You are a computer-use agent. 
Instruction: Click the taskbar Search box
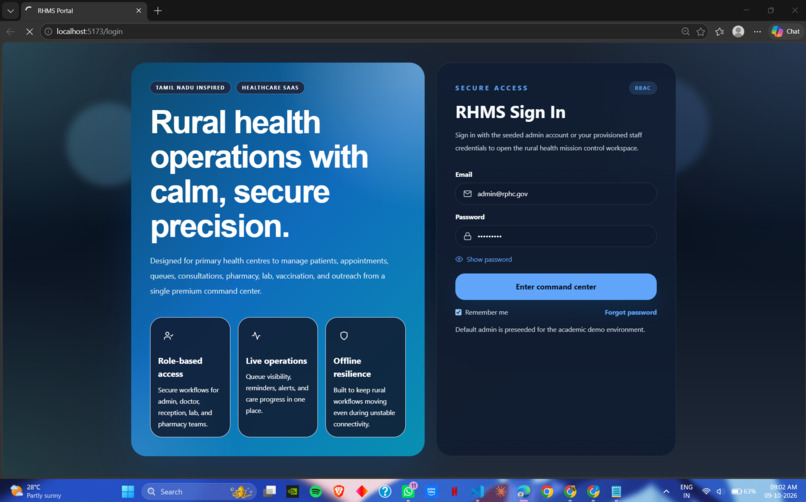coord(199,492)
